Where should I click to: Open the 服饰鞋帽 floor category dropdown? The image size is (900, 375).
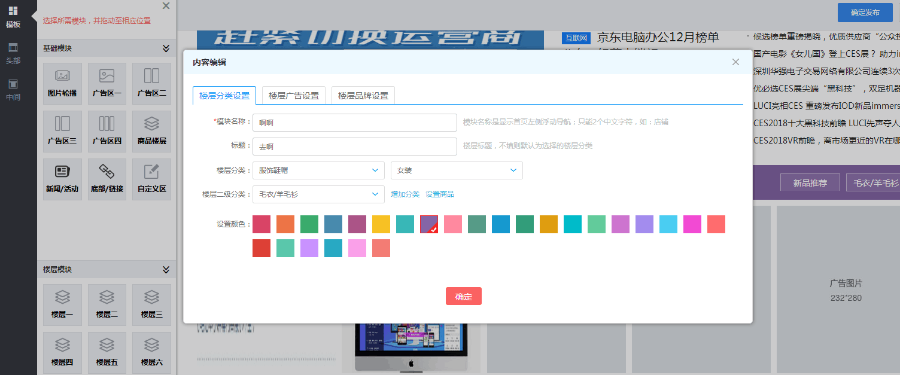tap(318, 171)
